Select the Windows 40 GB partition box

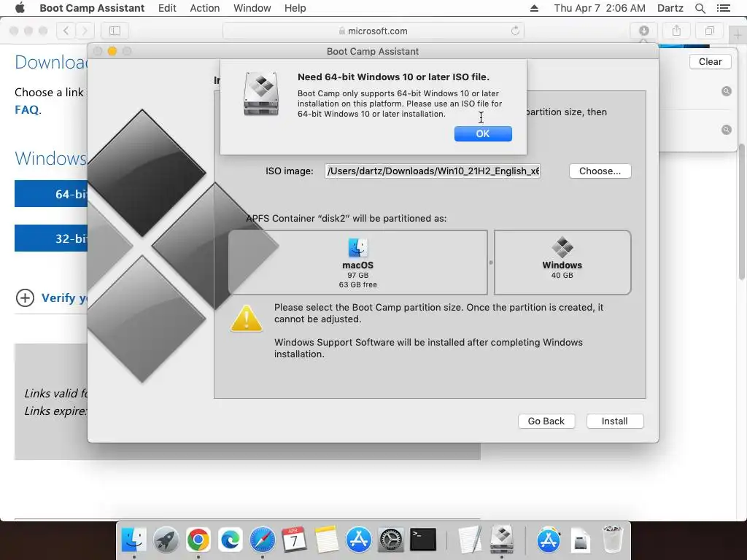click(562, 262)
